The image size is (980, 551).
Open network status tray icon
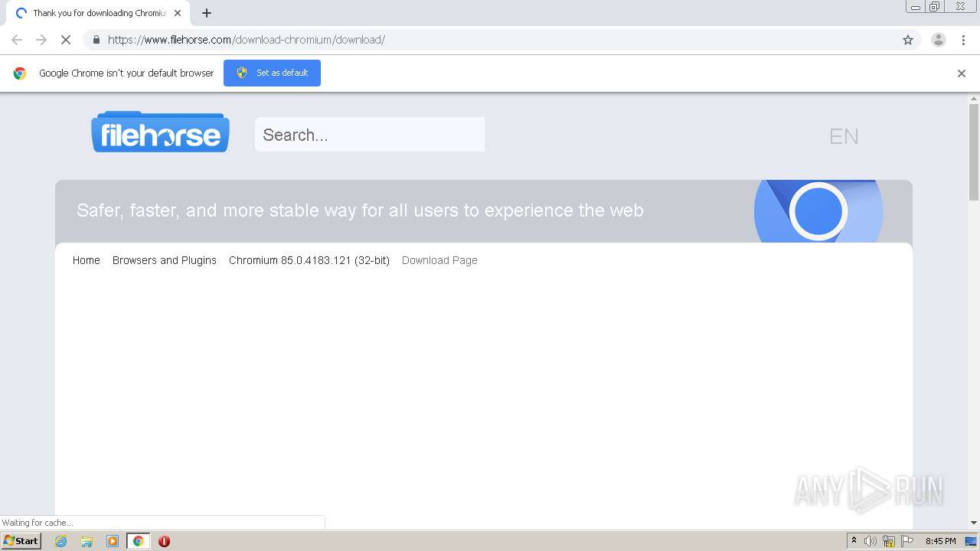click(889, 541)
